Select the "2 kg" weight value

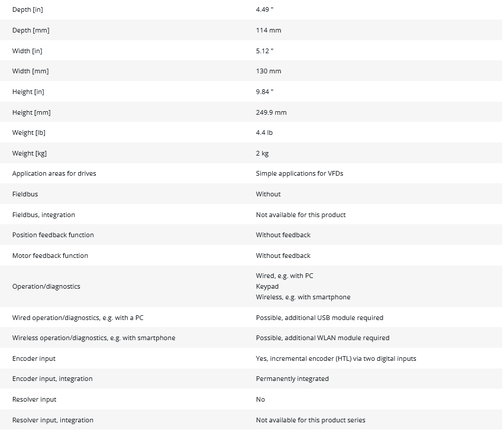(262, 153)
